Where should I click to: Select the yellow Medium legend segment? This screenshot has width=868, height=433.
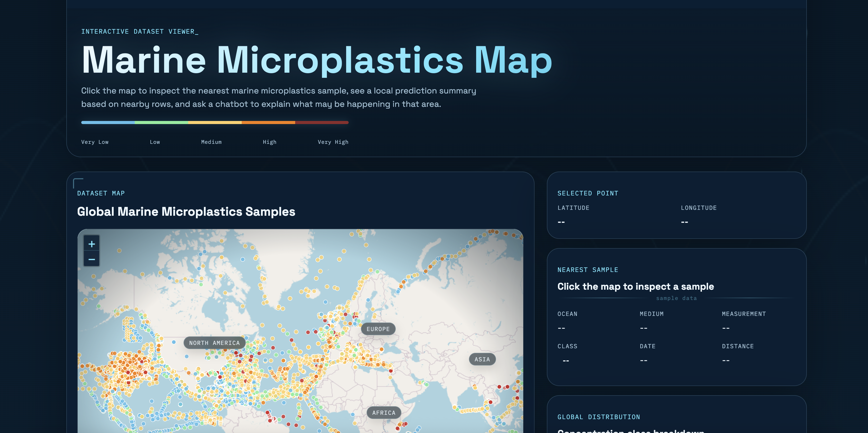(x=215, y=123)
